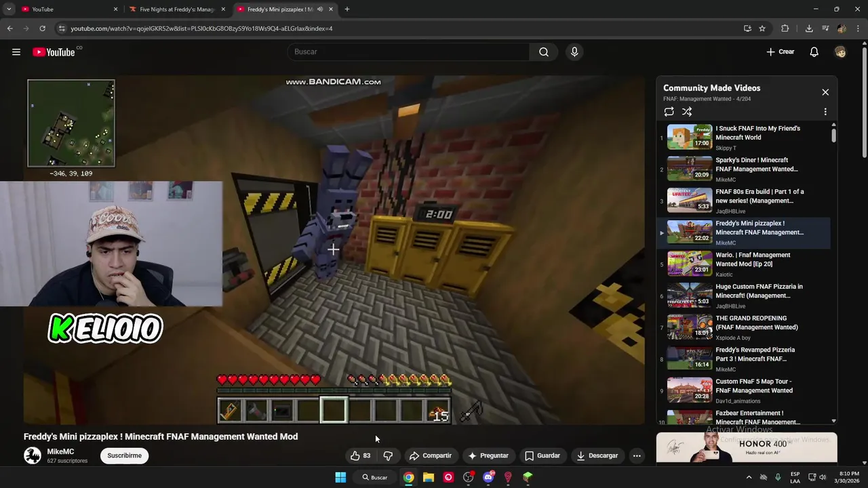
Task: Click the install app icon in address bar
Action: [x=747, y=28]
